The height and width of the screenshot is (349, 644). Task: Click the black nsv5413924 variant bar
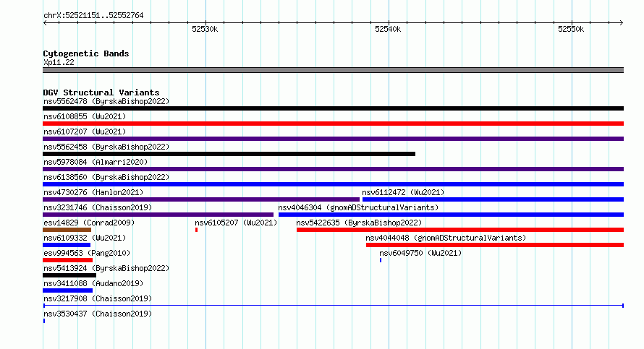coord(69,275)
